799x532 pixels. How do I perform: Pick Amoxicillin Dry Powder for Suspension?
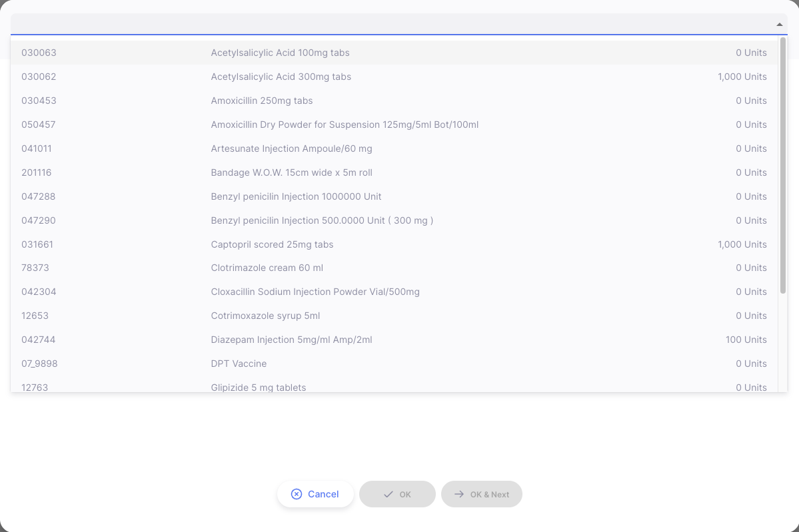[x=395, y=125]
